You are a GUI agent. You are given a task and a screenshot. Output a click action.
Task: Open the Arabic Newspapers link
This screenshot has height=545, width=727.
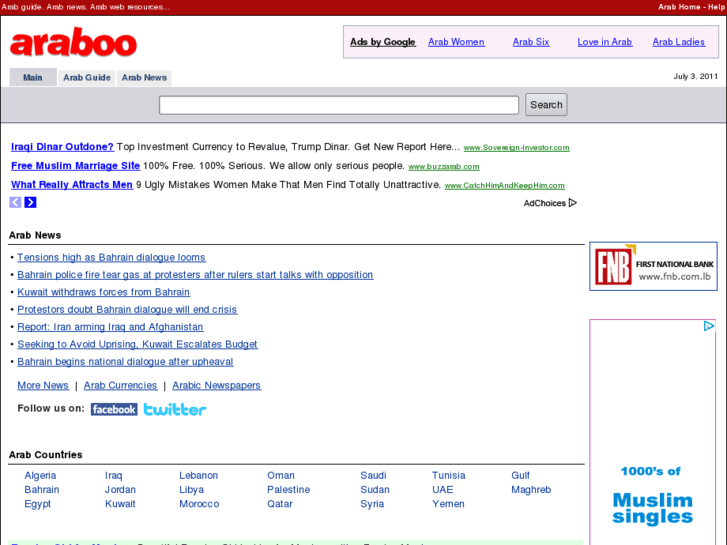click(x=217, y=385)
